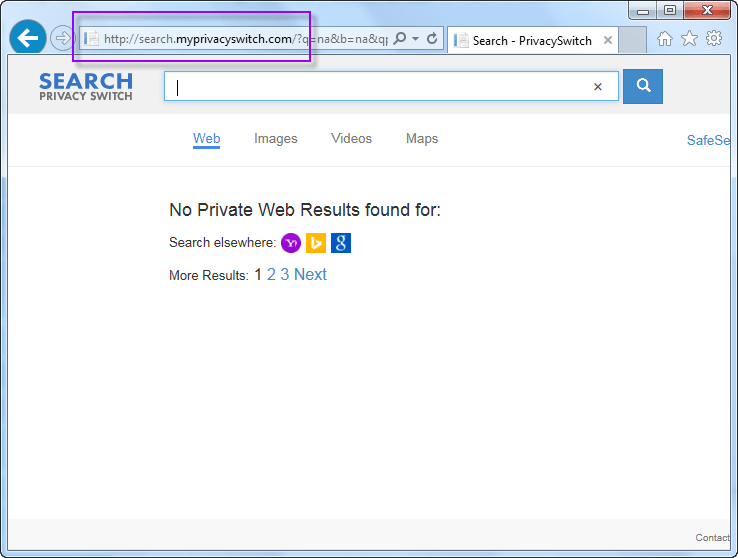Switch to Images results tab
738x558 pixels.
pyautogui.click(x=276, y=139)
